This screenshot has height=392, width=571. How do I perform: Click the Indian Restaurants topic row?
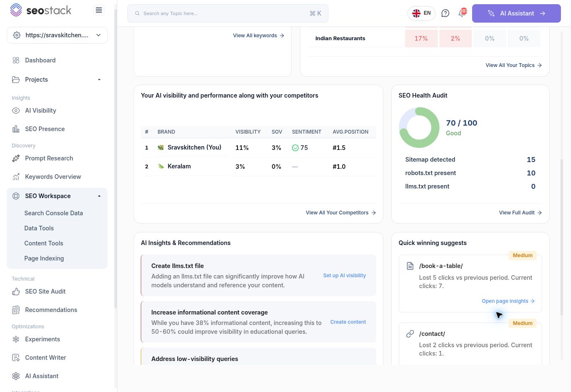tap(425, 39)
